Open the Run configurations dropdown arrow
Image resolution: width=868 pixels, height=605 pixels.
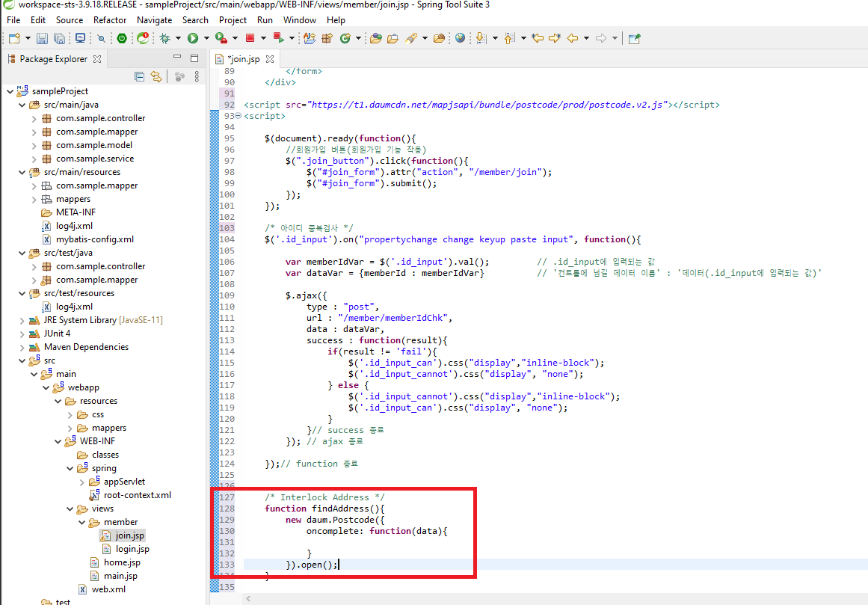tap(206, 38)
